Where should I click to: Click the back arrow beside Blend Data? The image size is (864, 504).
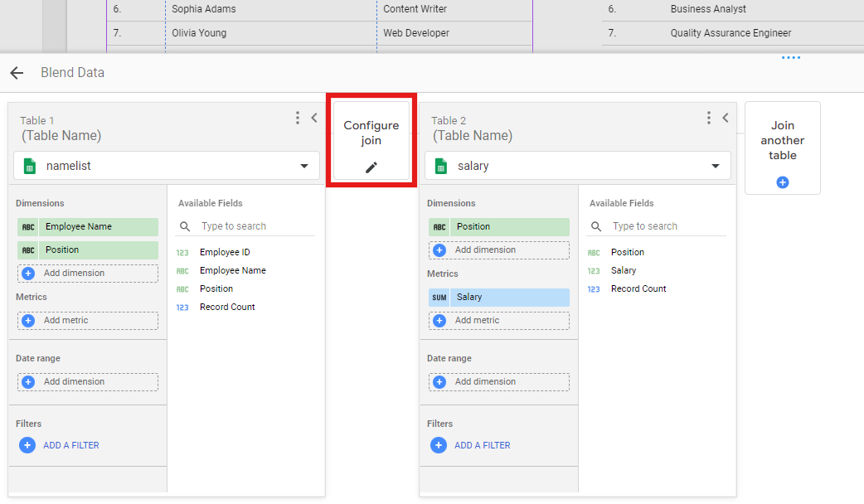tap(17, 73)
